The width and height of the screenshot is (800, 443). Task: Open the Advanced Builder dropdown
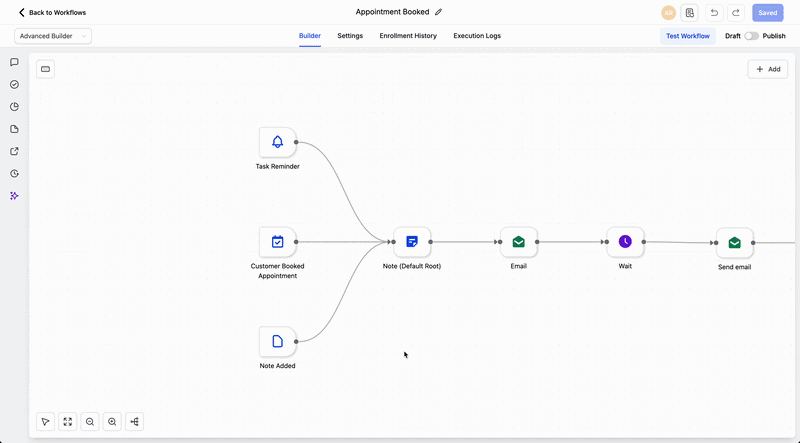(x=53, y=36)
